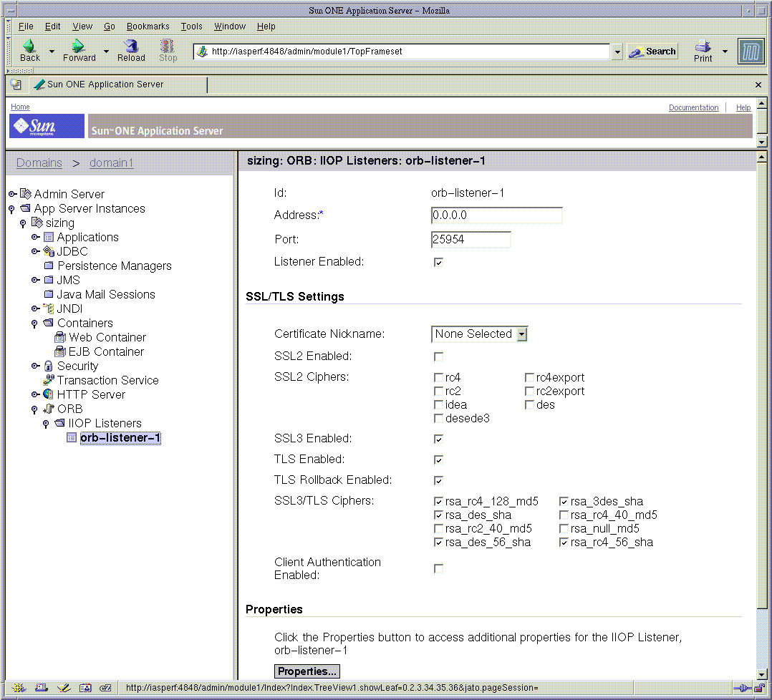Print page using the printer icon
This screenshot has width=772, height=700.
[703, 46]
